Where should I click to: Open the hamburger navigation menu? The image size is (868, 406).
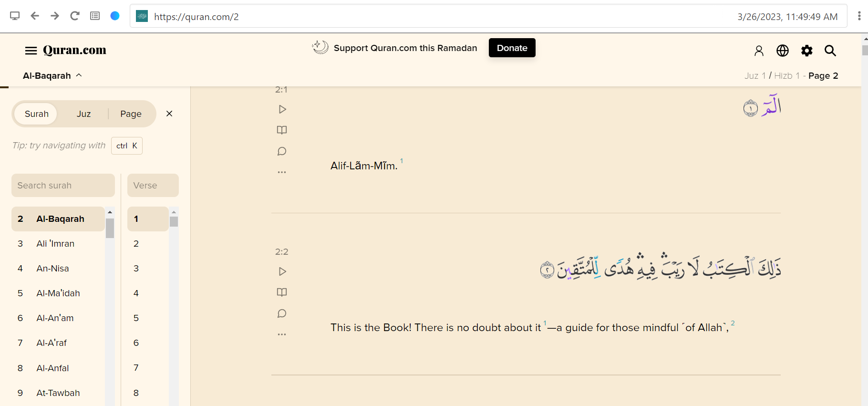[31, 51]
